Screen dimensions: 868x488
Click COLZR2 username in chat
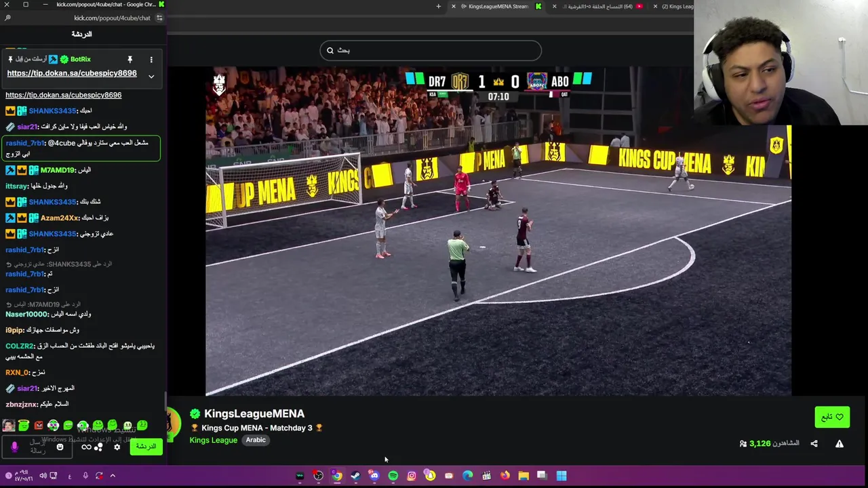pyautogui.click(x=20, y=346)
